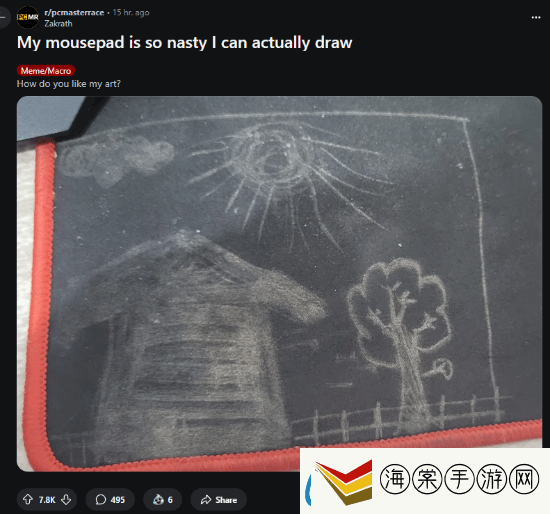Click the downvote arrow on the post
Image resolution: width=550 pixels, height=514 pixels.
(x=66, y=499)
